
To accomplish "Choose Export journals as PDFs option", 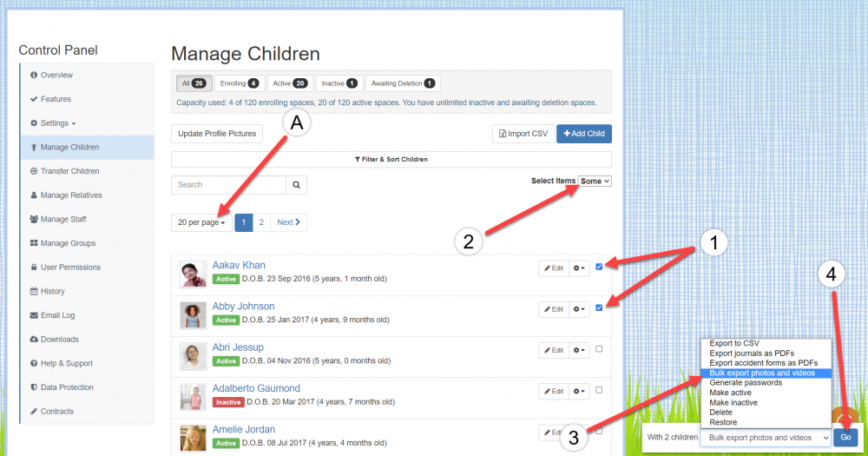I will [766, 354].
